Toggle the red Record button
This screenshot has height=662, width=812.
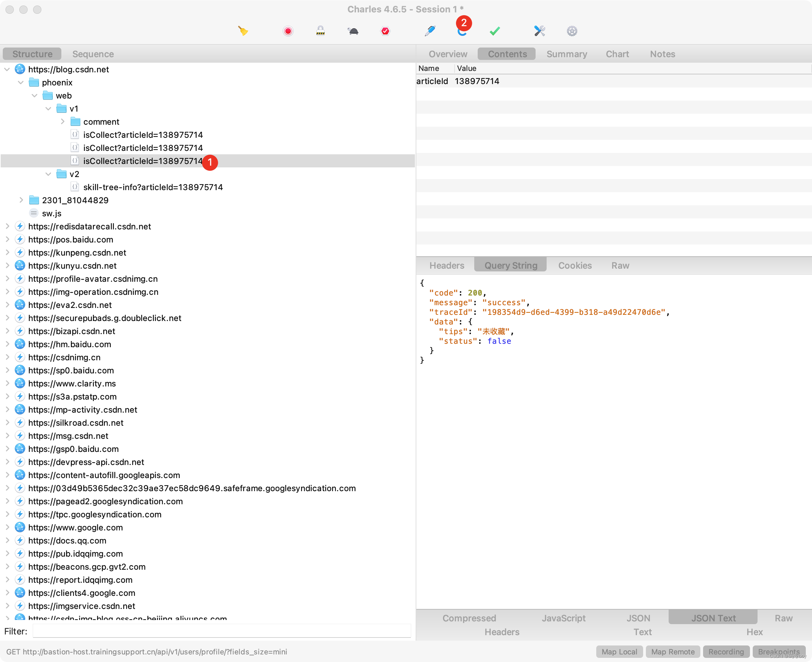click(x=288, y=31)
